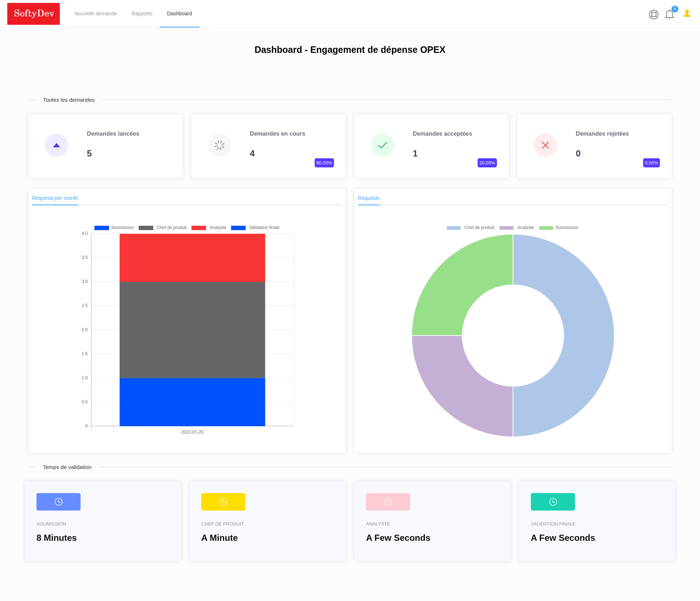Switch to the Rapports tab

[142, 13]
